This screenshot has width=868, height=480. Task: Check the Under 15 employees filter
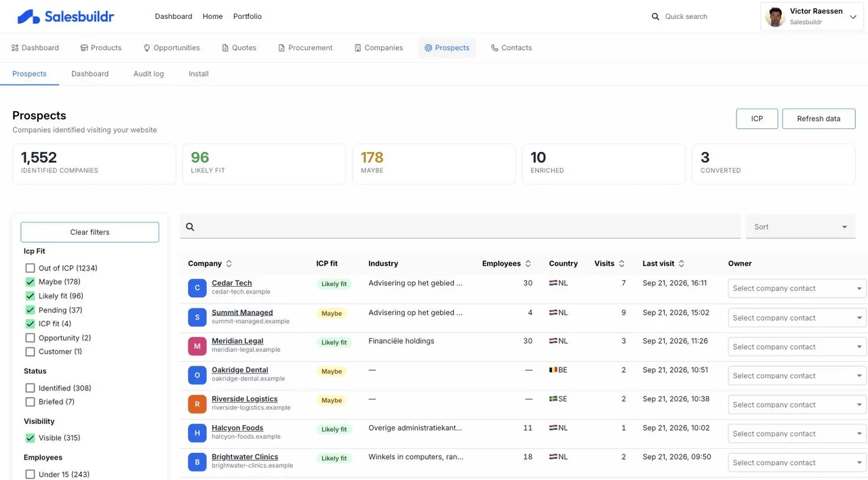click(30, 475)
